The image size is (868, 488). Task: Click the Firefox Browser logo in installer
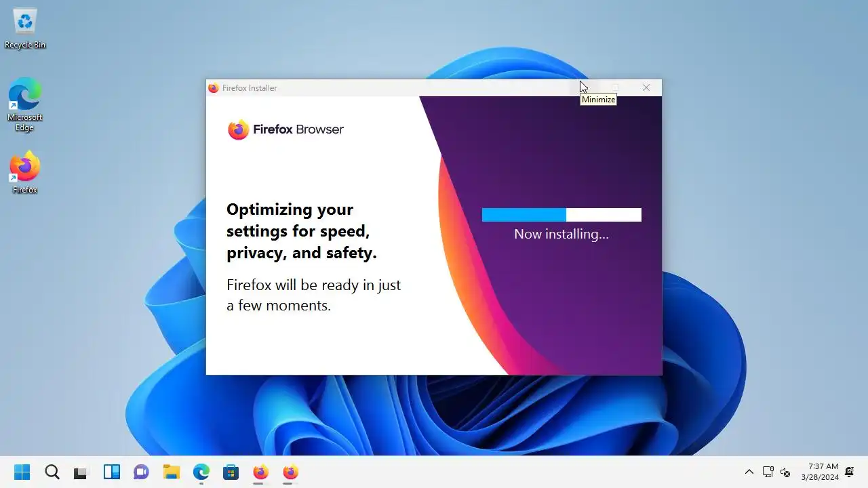[285, 129]
